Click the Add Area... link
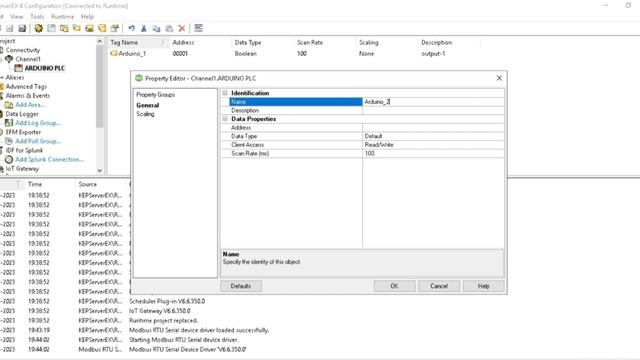640x360 pixels. [x=30, y=105]
